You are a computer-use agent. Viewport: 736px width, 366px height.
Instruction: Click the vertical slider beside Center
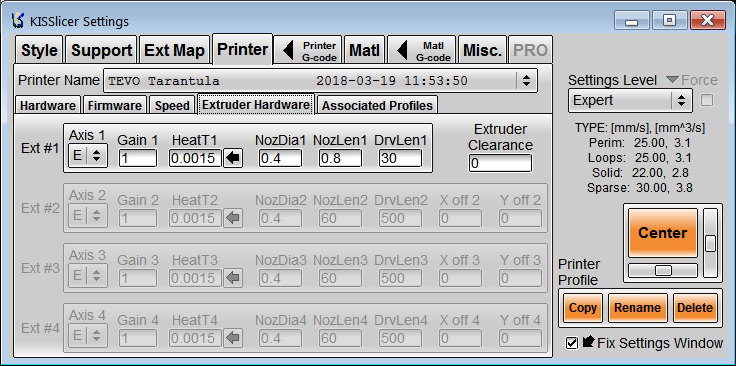711,243
